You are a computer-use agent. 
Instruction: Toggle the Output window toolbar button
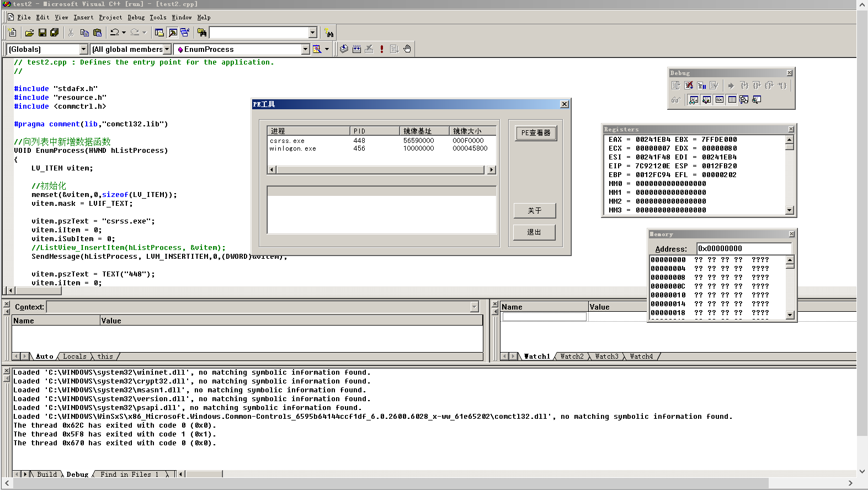[173, 33]
